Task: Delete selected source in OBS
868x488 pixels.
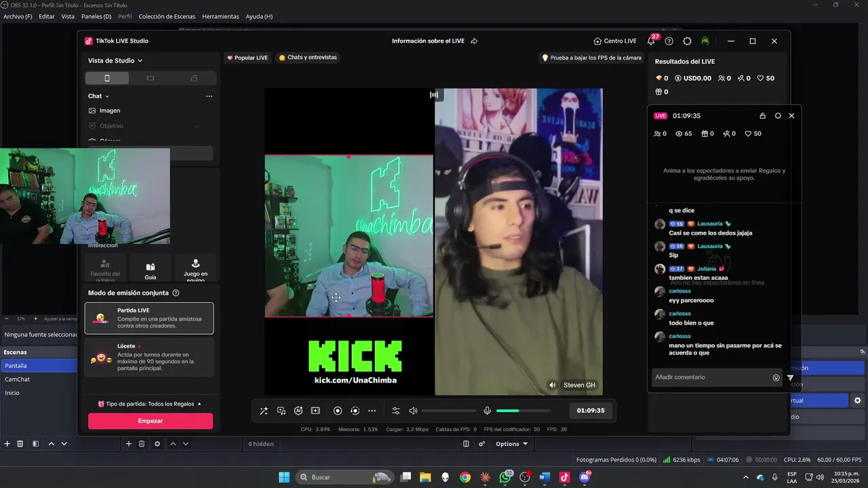Action: [142, 444]
